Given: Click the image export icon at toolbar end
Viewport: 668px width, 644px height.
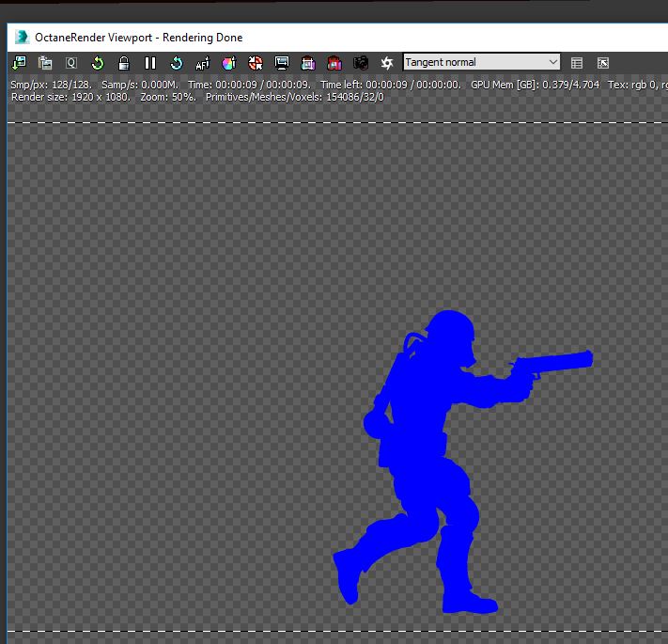Looking at the screenshot, I should coord(603,63).
